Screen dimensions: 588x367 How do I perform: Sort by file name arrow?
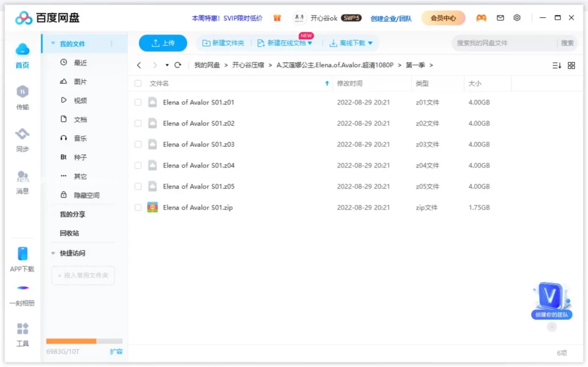coord(327,83)
